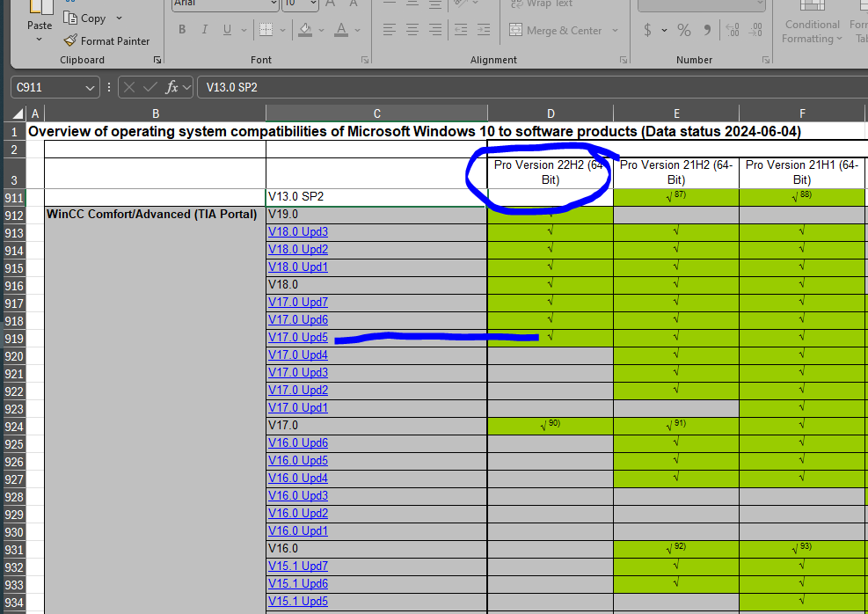This screenshot has width=868, height=614.
Task: Open the font size dropdown
Action: (x=313, y=4)
